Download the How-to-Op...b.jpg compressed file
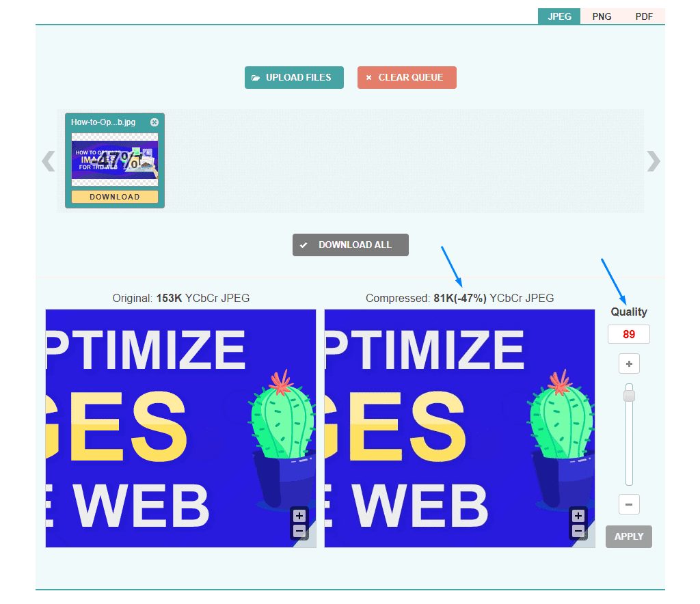 point(115,197)
